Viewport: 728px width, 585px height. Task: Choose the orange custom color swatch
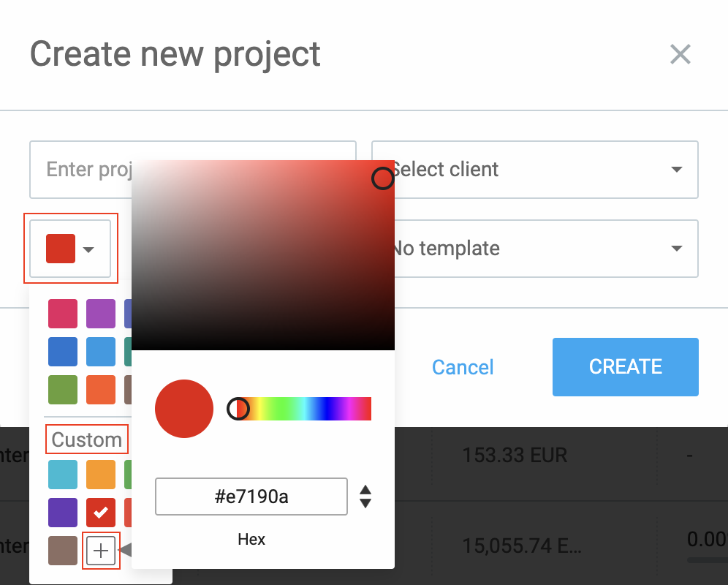pyautogui.click(x=101, y=474)
